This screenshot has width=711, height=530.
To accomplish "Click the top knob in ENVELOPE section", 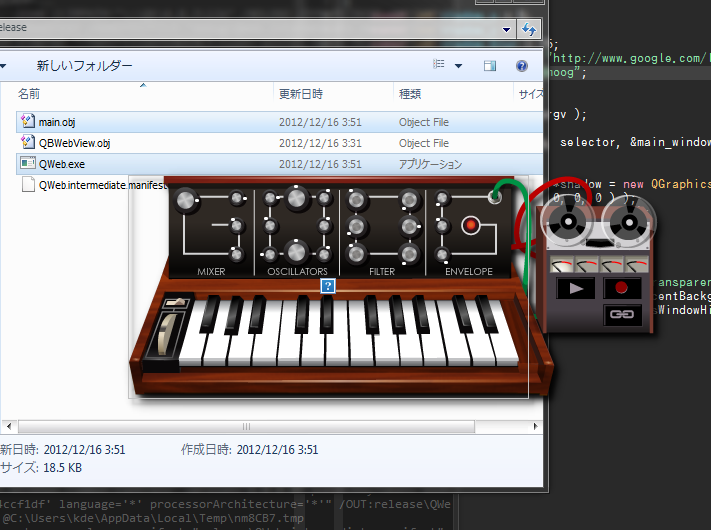I will [442, 198].
